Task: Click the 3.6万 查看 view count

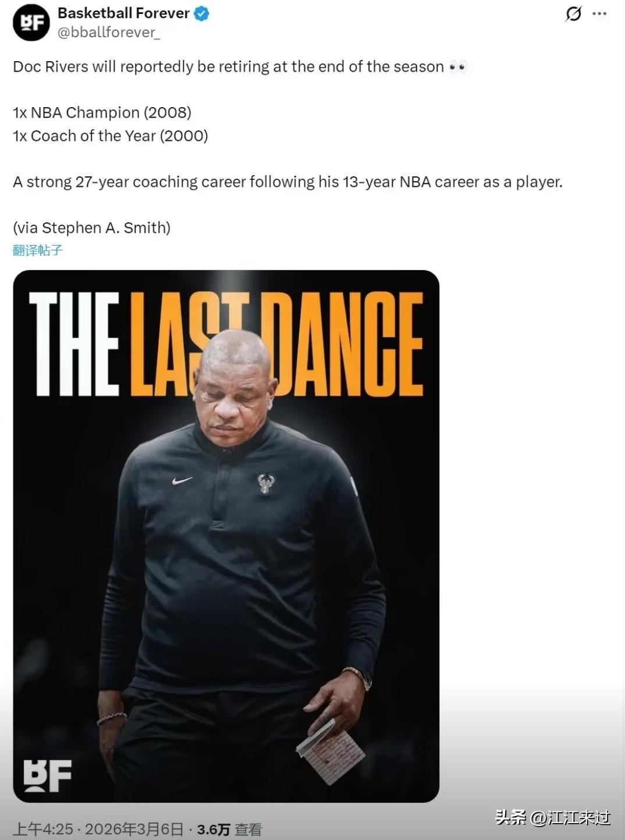Action: pyautogui.click(x=229, y=830)
